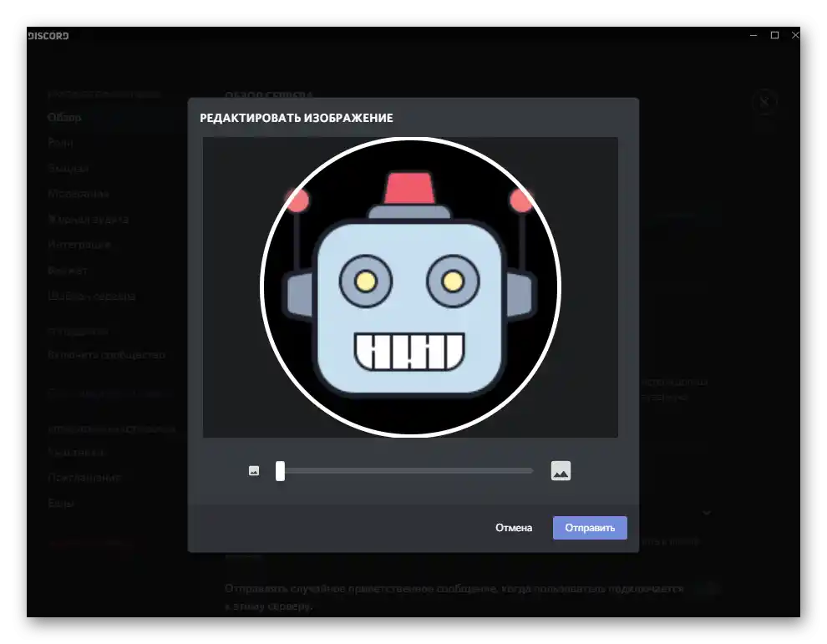Click Отправить to submit the image
Image resolution: width=827 pixels, height=644 pixels.
pos(590,527)
